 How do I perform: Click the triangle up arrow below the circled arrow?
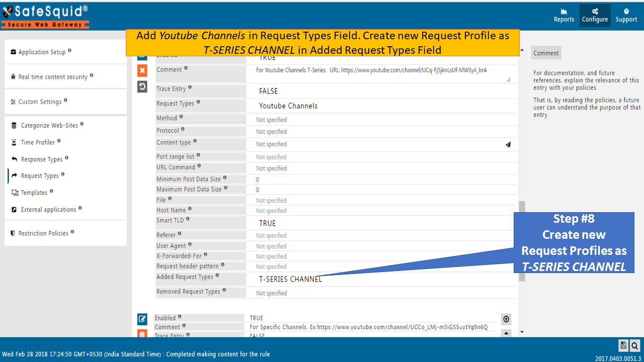point(506,333)
